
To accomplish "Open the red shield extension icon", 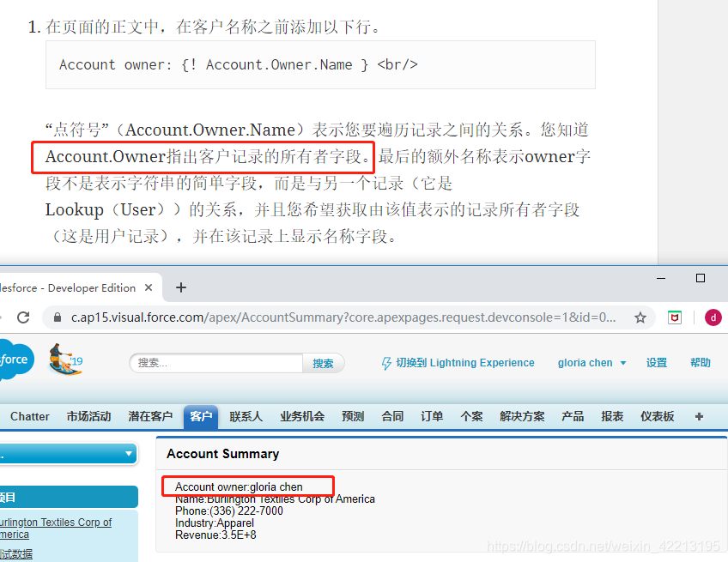I will coord(675,317).
